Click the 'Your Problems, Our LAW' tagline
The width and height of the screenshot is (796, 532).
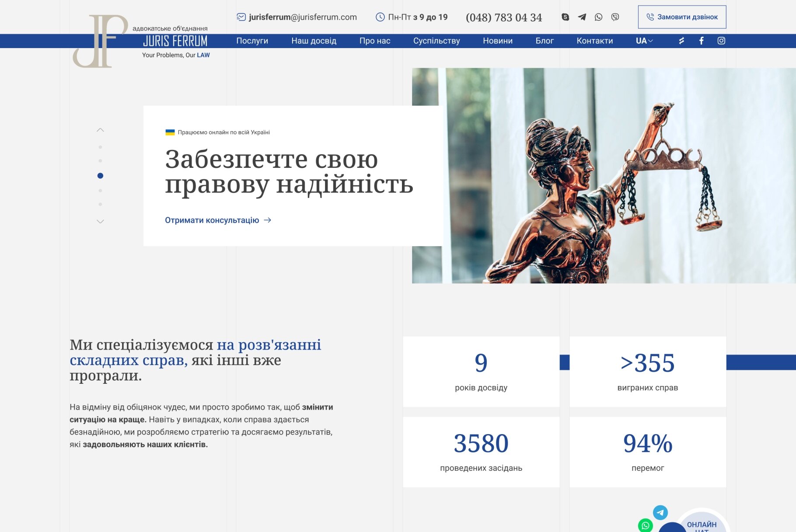tap(176, 55)
